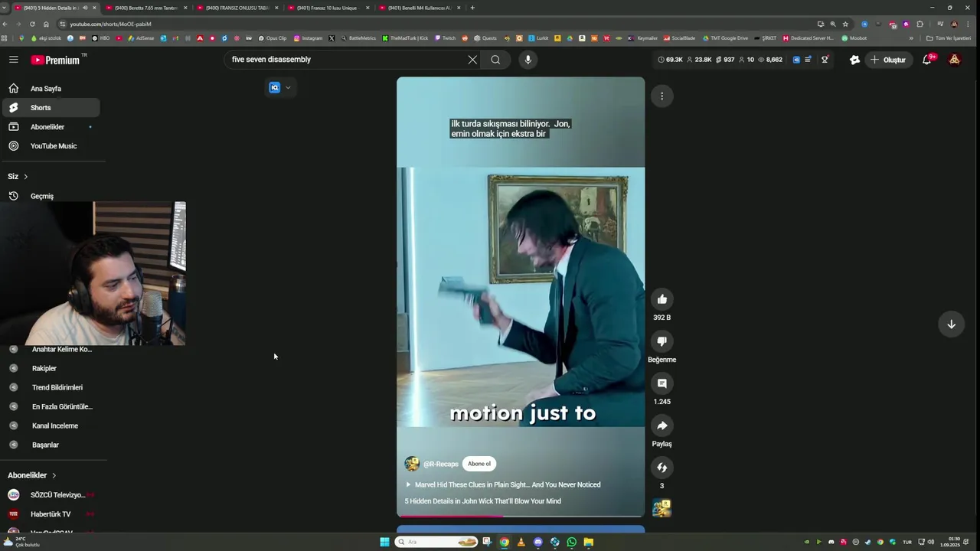Image resolution: width=980 pixels, height=551 pixels.
Task: Go to Chrome home page button
Action: click(46, 24)
